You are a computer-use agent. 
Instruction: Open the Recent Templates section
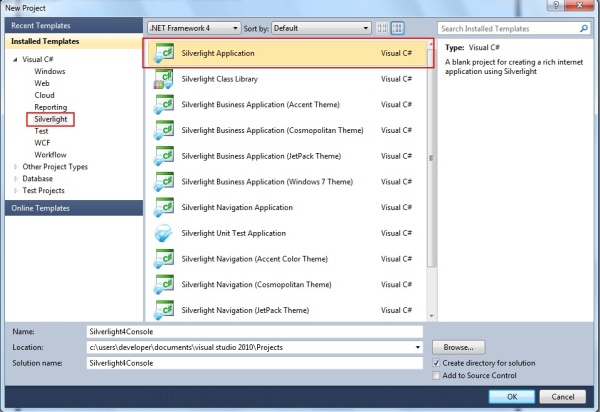pos(74,26)
